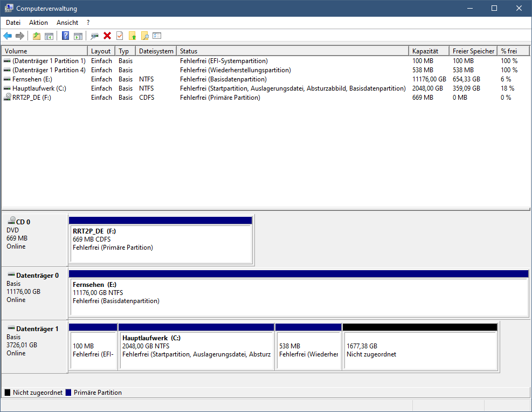Toggle the Show/Hide Console Tree icon
Screen dimensions: 532x412
[49, 36]
